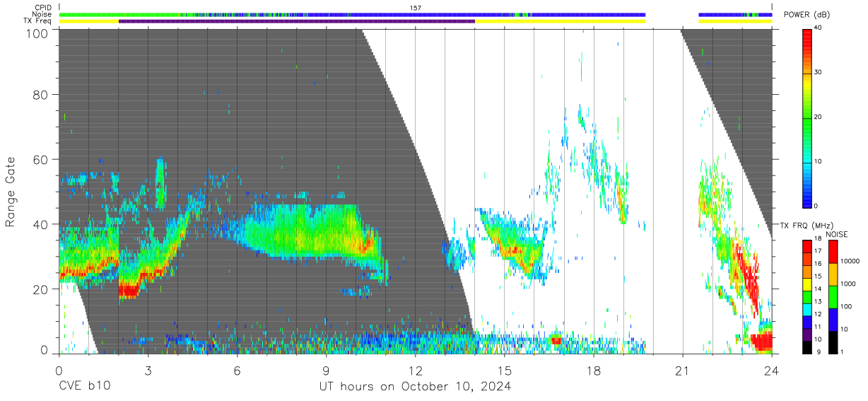Click the '6' tick on UT hours axis
Image resolution: width=868 pixels, height=401 pixels.
tap(237, 371)
